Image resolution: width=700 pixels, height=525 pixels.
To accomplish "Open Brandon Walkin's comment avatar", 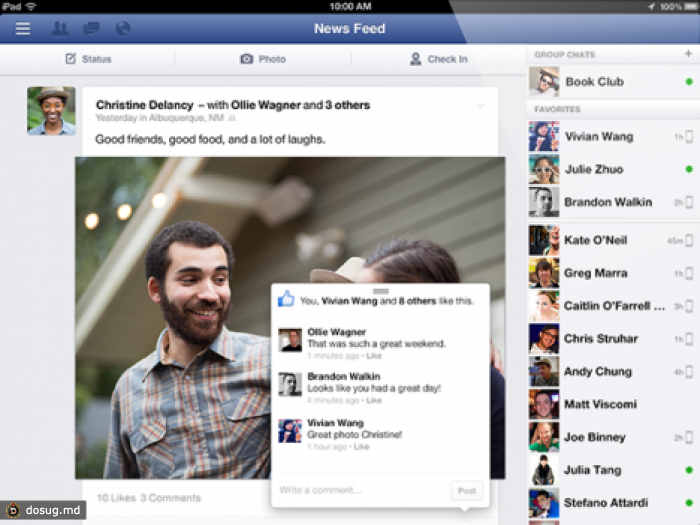I will [290, 384].
